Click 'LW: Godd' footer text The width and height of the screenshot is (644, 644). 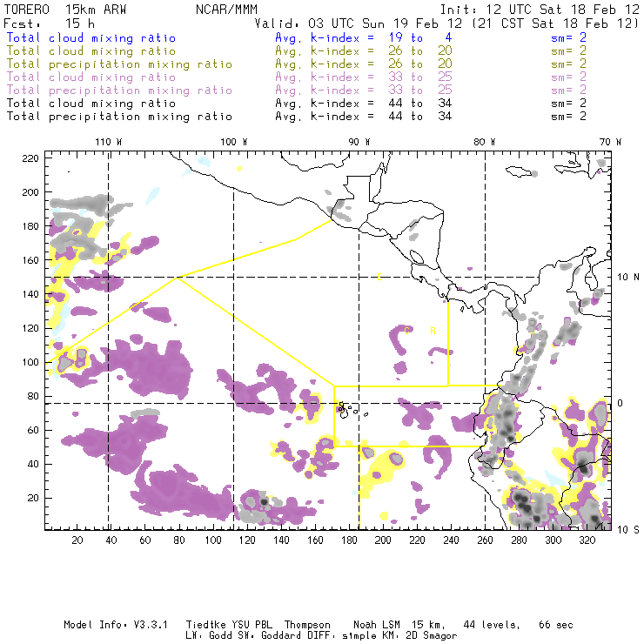click(209, 635)
